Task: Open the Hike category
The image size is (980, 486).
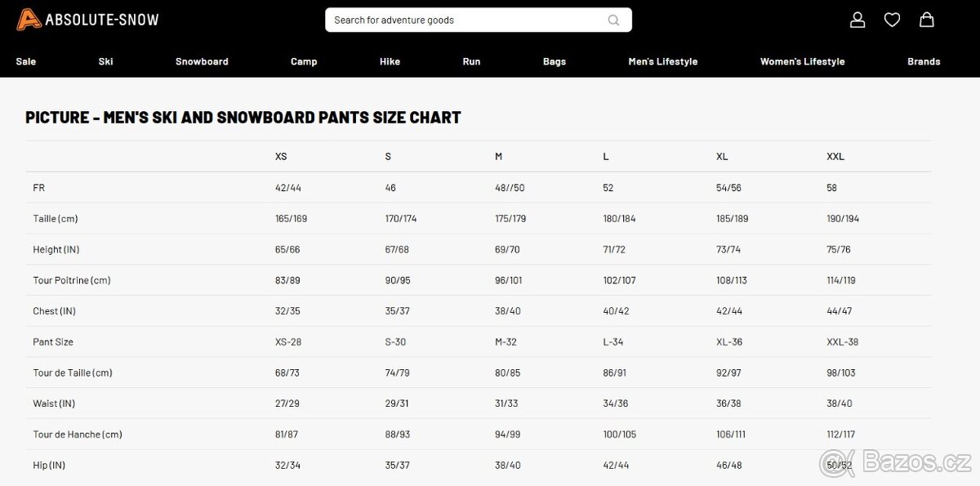Action: pyautogui.click(x=390, y=61)
